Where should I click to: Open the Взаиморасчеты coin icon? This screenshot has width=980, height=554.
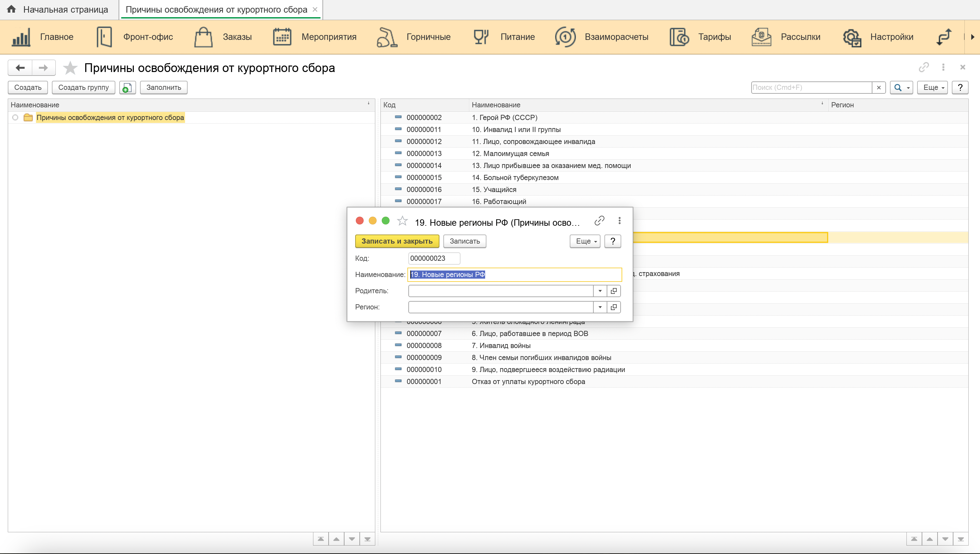[565, 37]
